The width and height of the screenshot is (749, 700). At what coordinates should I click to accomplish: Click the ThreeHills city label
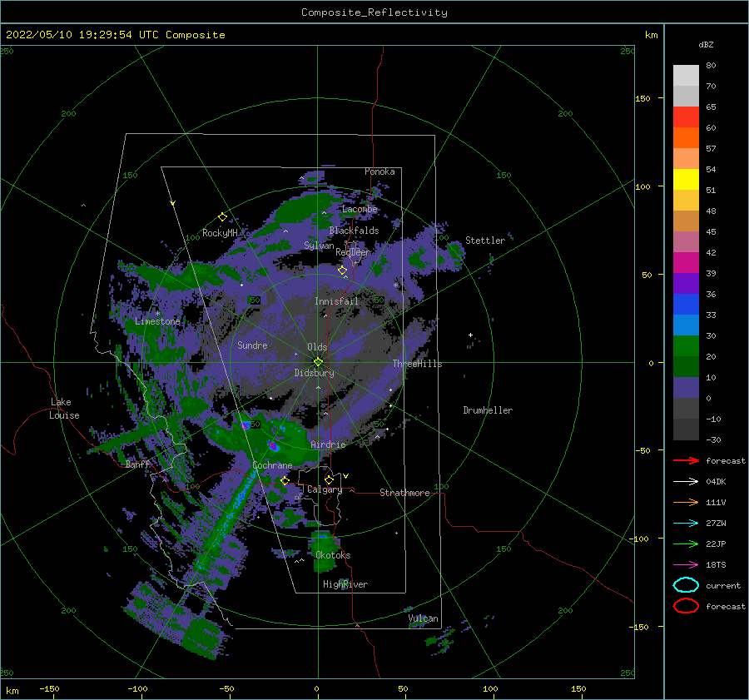tap(417, 364)
